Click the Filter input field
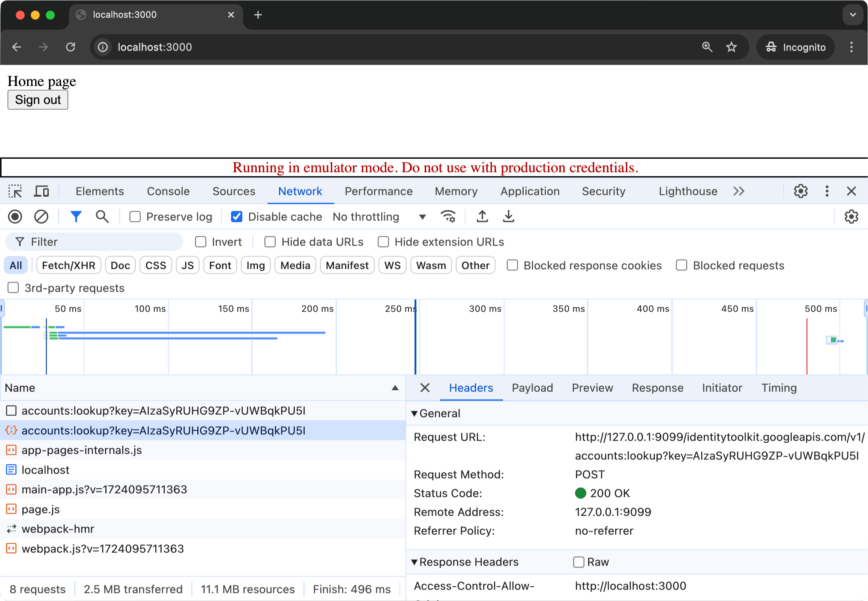The image size is (868, 601). coord(94,242)
